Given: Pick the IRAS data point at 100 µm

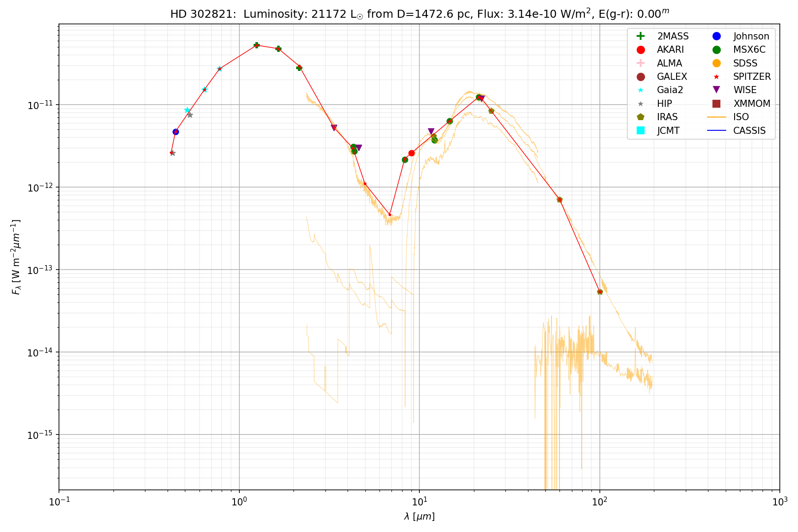Looking at the screenshot, I should [600, 292].
